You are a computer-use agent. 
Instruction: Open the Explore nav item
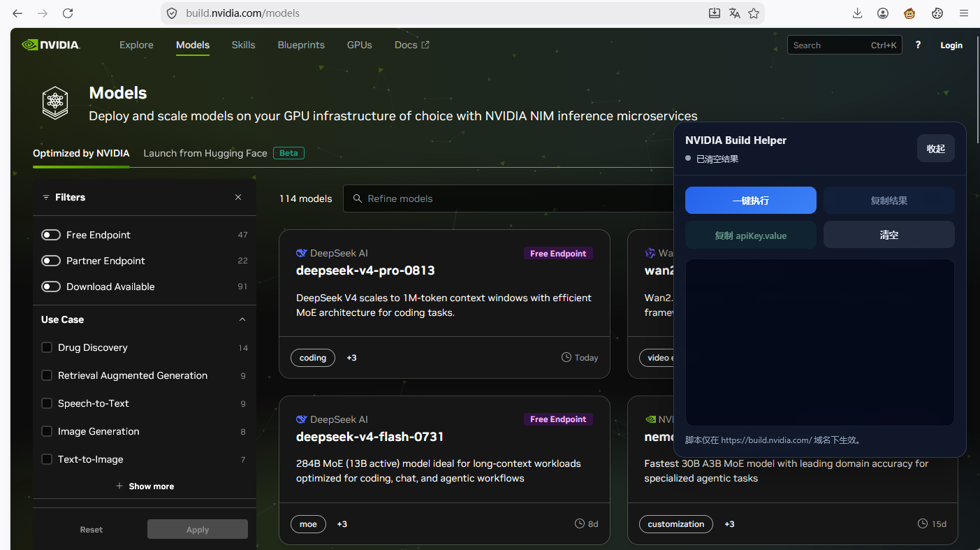point(136,45)
